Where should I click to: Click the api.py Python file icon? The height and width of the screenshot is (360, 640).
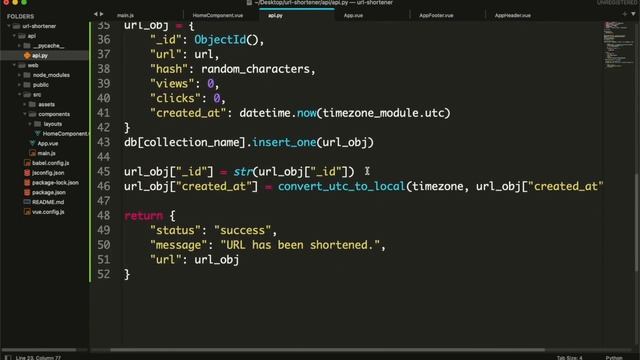coord(27,55)
